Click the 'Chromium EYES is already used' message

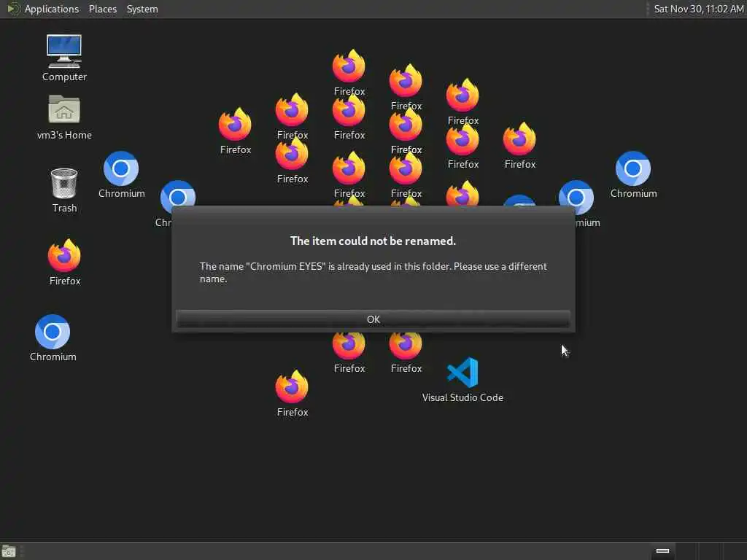click(373, 273)
